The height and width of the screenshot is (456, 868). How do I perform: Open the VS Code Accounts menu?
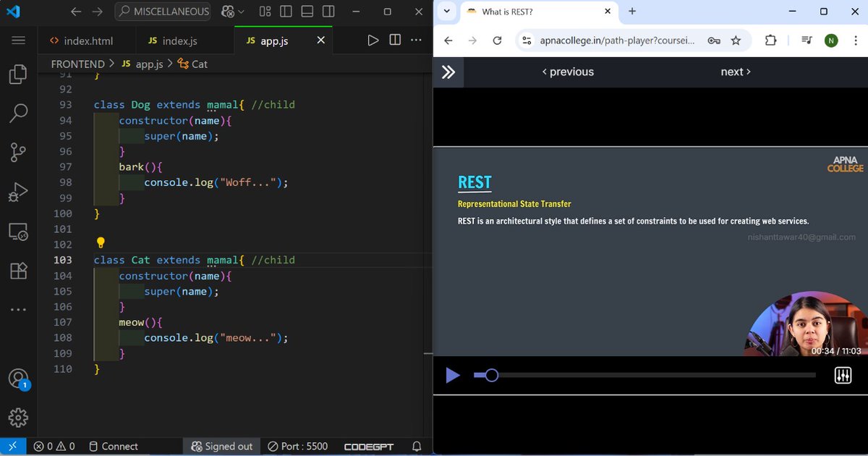(x=18, y=379)
